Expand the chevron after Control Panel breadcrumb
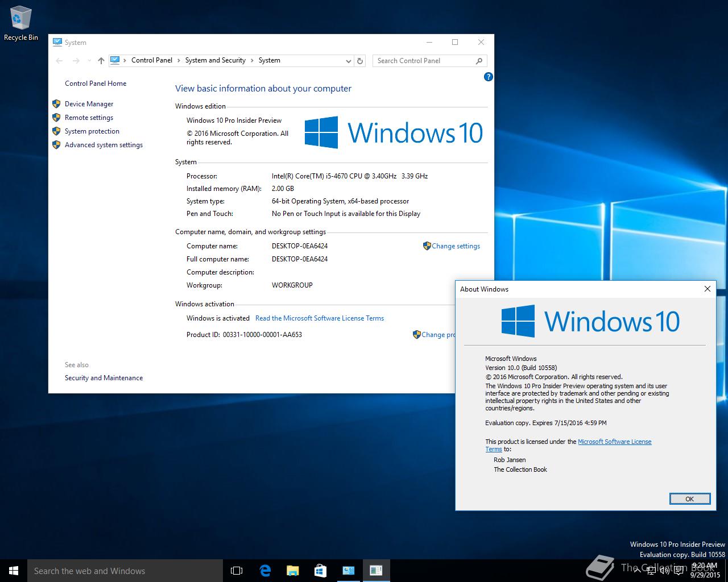Screen dimensions: 728x582 (x=179, y=60)
